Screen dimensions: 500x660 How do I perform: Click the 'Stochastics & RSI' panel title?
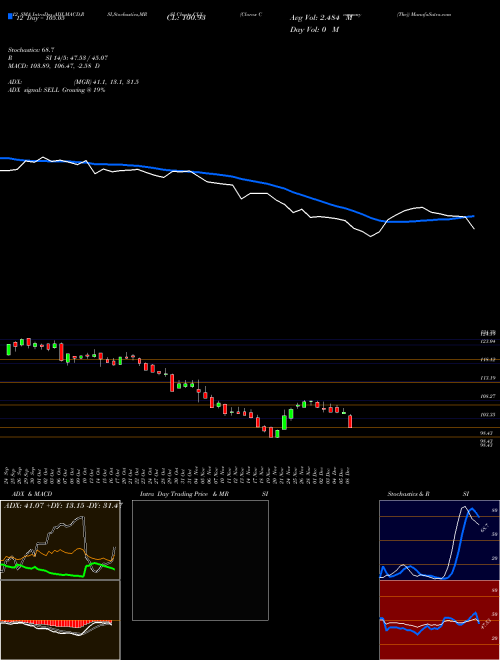pos(428,494)
